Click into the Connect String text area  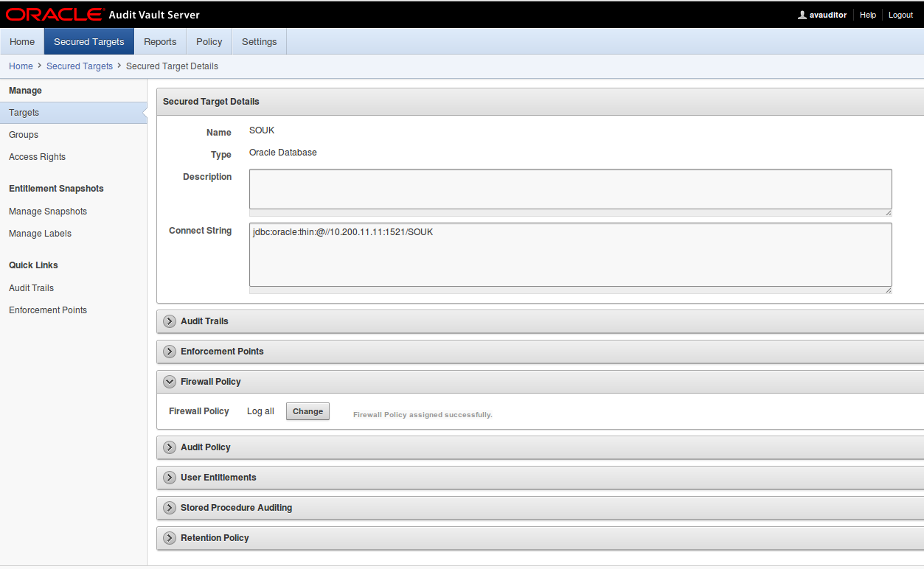571,255
